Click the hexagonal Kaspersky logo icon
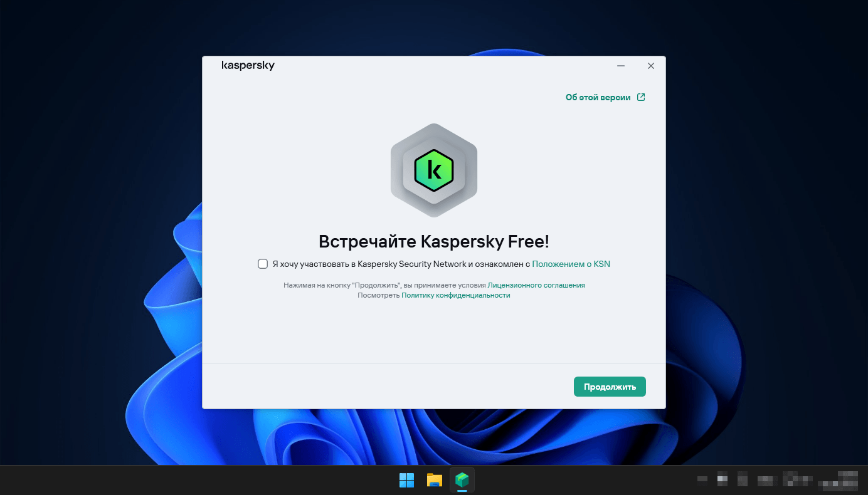Image resolution: width=868 pixels, height=495 pixels. click(x=434, y=170)
